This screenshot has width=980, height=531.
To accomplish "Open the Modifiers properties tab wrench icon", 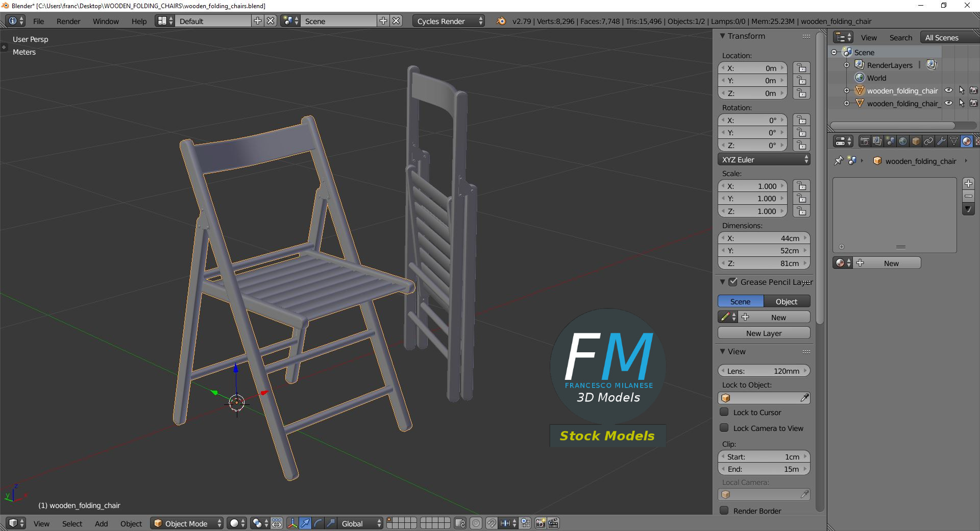I will click(x=941, y=141).
